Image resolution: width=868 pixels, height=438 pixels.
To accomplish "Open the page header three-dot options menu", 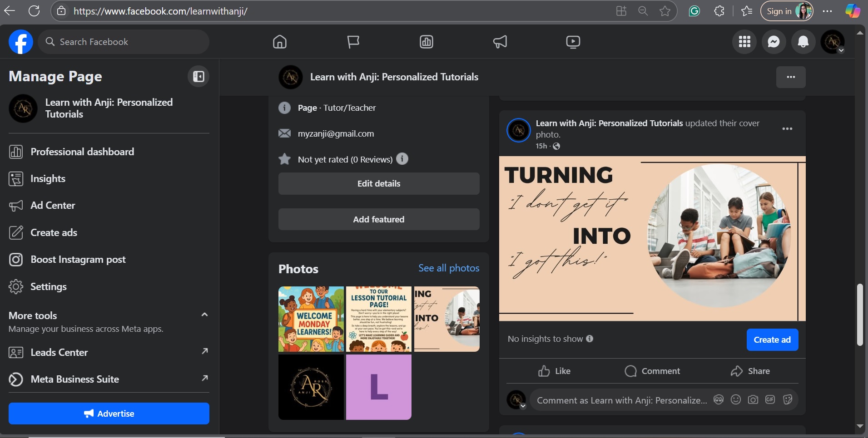I will tap(791, 77).
